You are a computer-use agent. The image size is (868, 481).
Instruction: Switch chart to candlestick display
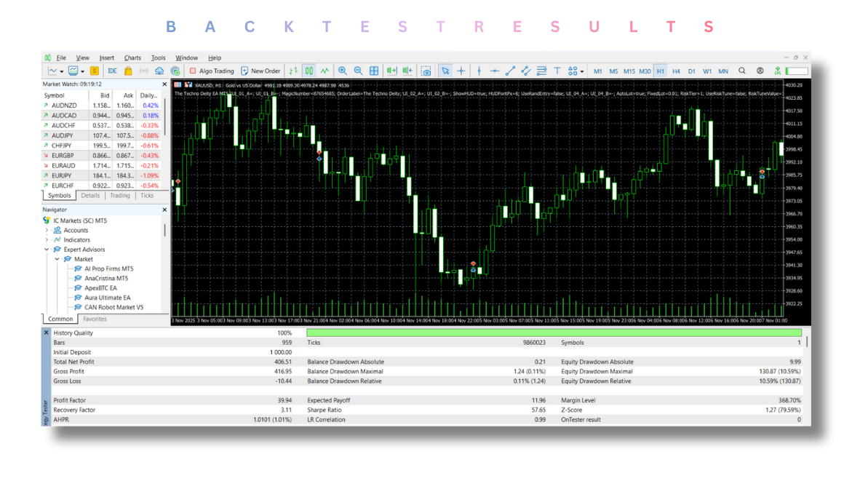pyautogui.click(x=308, y=71)
